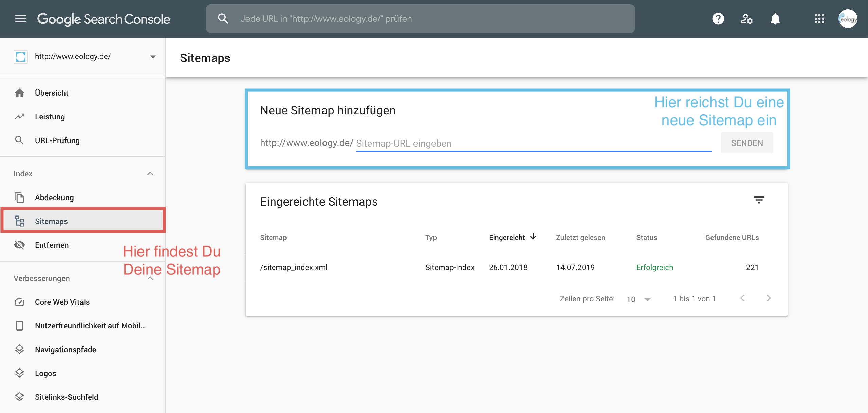Click the Leistung trend line icon
The height and width of the screenshot is (413, 868).
(20, 116)
